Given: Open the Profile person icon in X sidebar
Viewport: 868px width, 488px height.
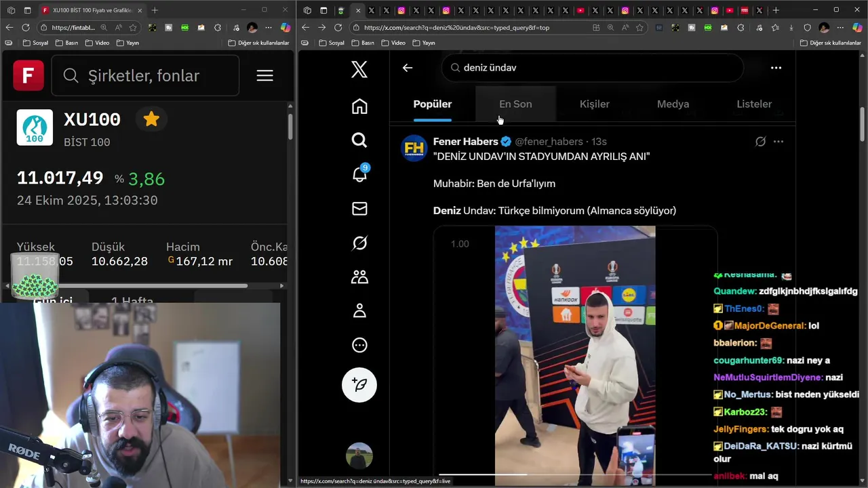Looking at the screenshot, I should point(359,310).
